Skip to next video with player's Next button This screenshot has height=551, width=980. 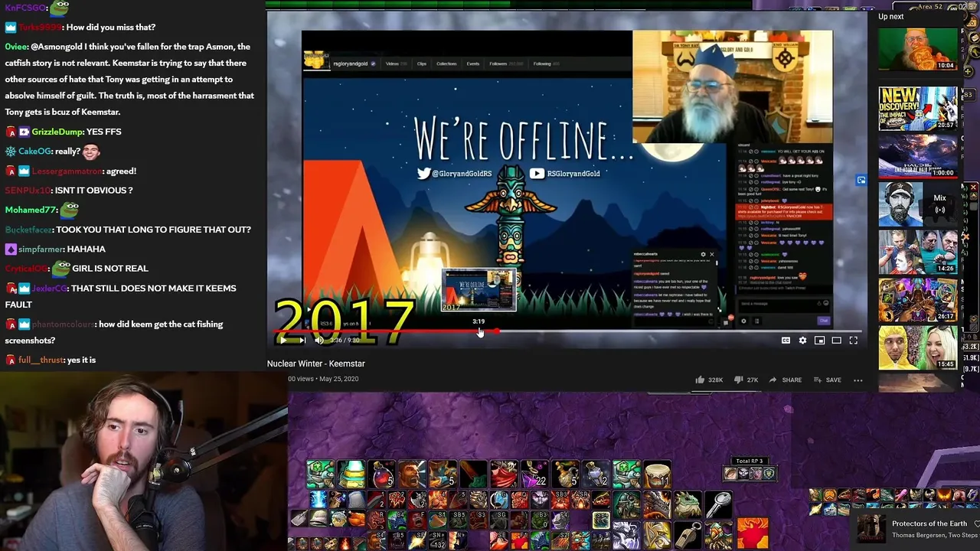(x=302, y=340)
